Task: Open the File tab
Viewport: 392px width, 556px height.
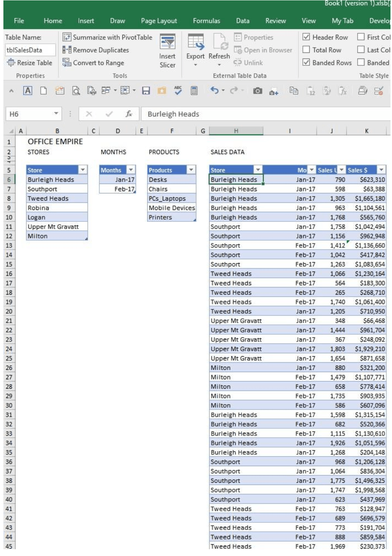Action: pyautogui.click(x=19, y=21)
